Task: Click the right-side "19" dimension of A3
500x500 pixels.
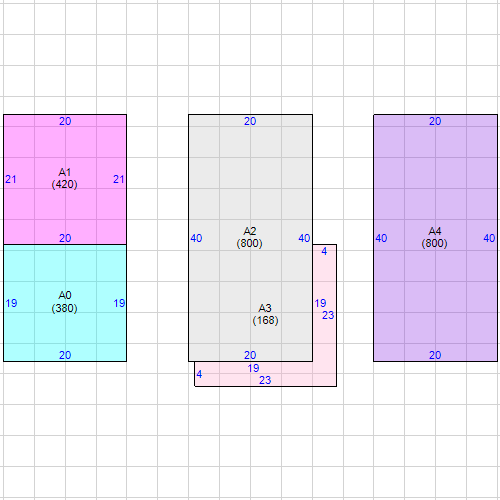Action: (320, 303)
